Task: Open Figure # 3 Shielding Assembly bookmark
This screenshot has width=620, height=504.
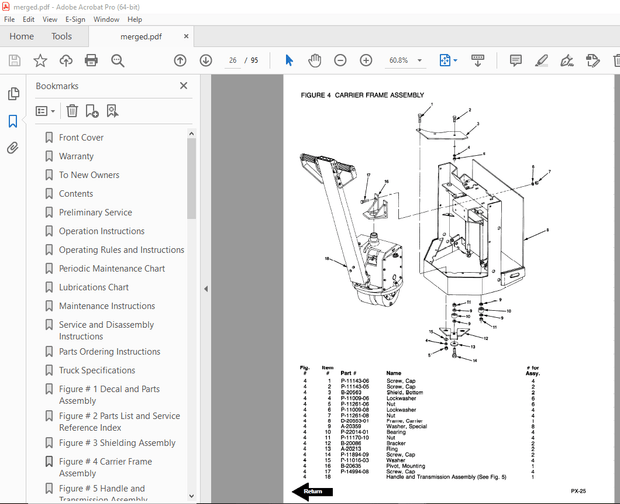Action: click(117, 443)
